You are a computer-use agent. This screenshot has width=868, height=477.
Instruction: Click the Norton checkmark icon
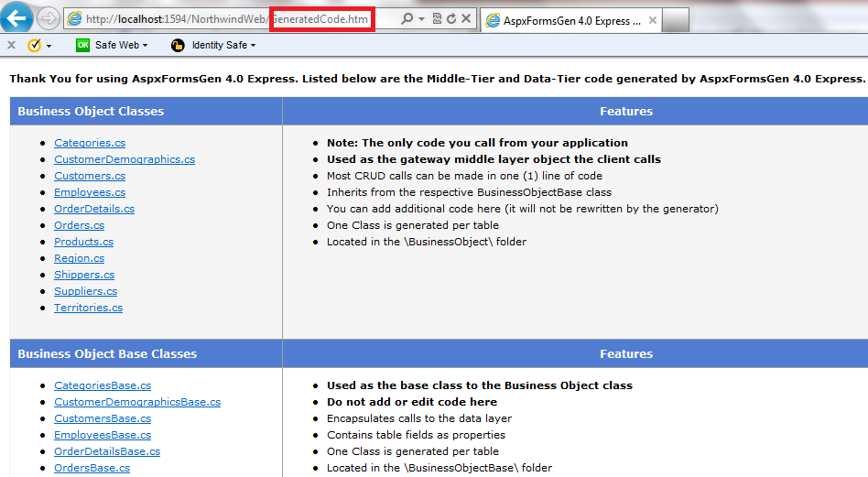[x=34, y=45]
